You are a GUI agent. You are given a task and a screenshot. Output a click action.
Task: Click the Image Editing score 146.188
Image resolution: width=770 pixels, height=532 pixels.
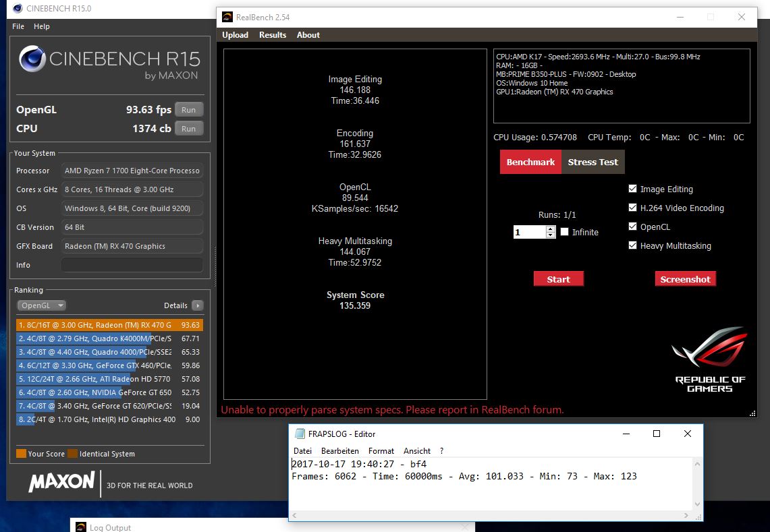355,90
